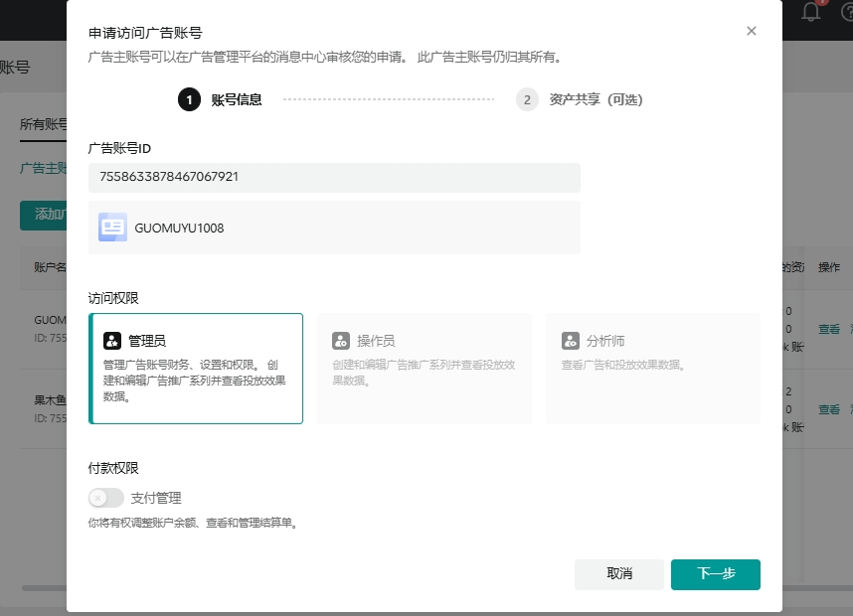The height and width of the screenshot is (616, 853).
Task: Select the 管理员 access permission card
Action: click(x=196, y=369)
